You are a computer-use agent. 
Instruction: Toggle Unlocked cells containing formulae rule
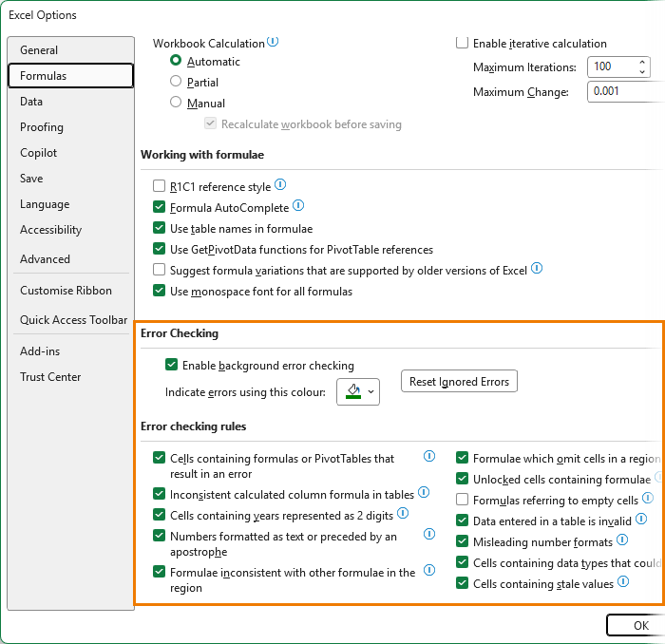[462, 479]
